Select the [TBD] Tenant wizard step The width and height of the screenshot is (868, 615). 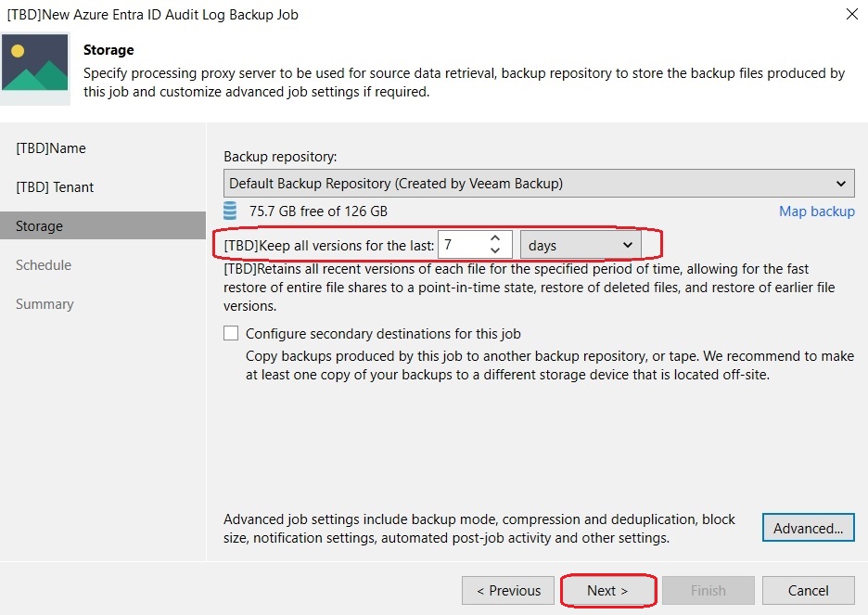click(x=55, y=187)
